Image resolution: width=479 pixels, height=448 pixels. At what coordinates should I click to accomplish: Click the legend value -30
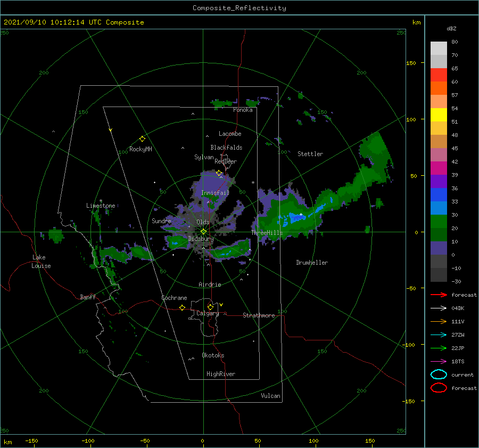click(x=456, y=281)
